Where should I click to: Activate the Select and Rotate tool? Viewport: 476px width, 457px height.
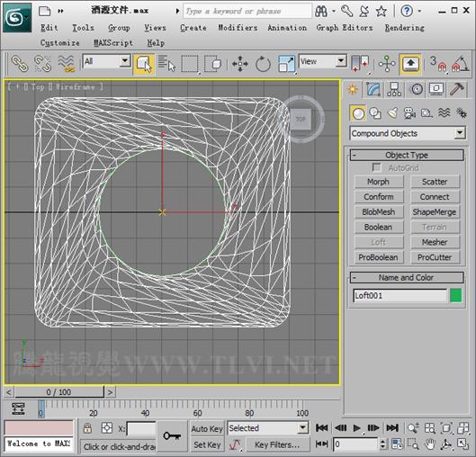pos(263,64)
